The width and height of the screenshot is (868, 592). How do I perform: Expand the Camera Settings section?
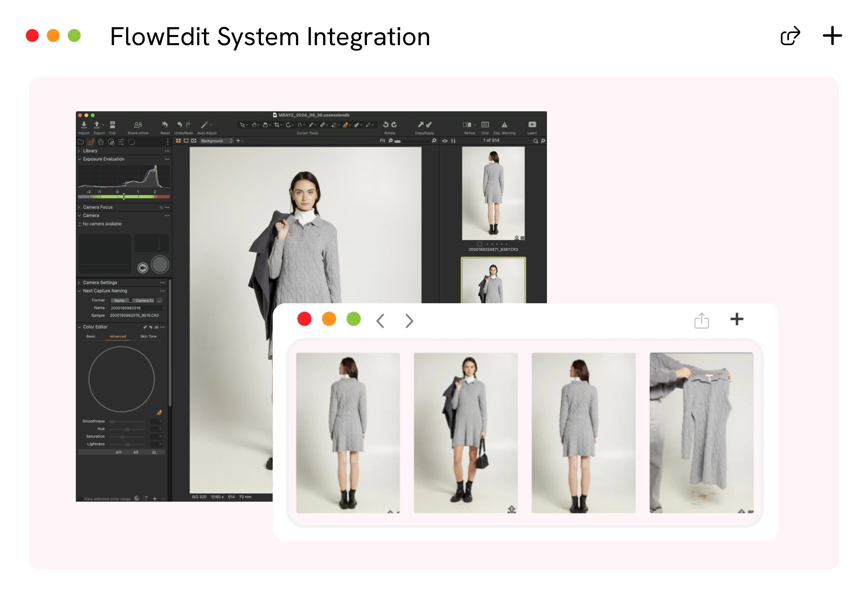(x=100, y=282)
